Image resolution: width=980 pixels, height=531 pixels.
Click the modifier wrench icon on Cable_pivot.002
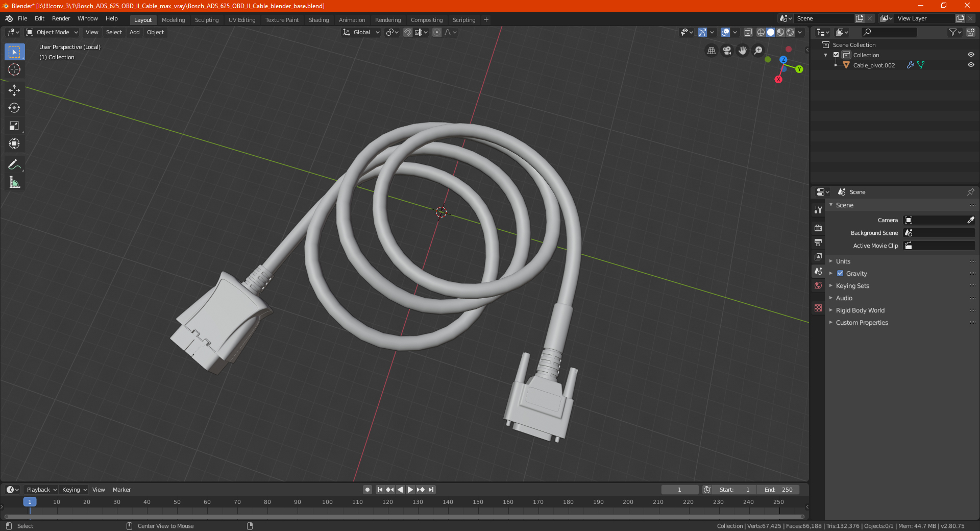tap(910, 65)
